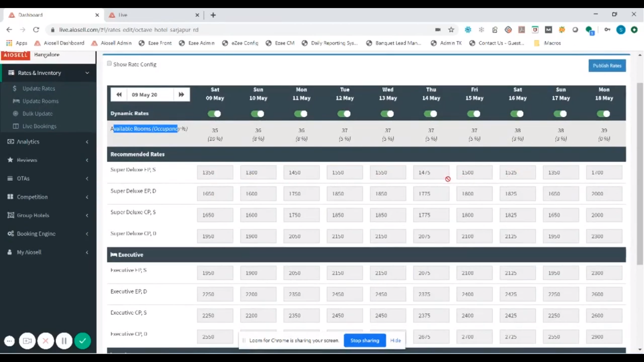644x362 pixels.
Task: Open the Bulk Update menu item
Action: tap(38, 114)
